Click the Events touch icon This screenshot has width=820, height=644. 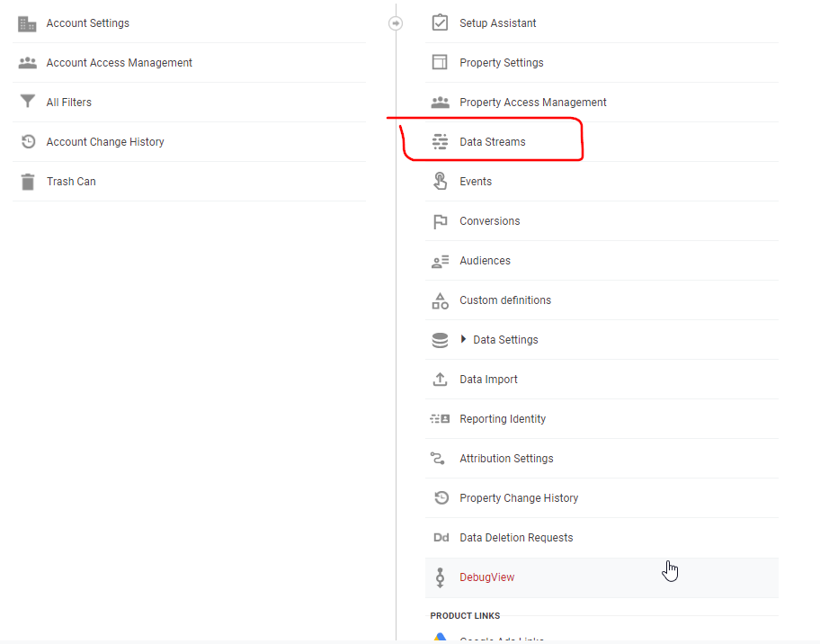click(x=440, y=182)
